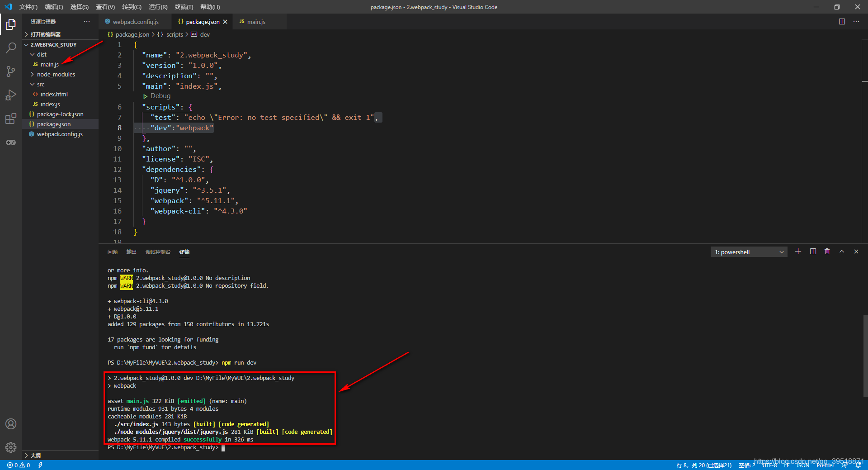Switch to the 调试控制台 panel tab
This screenshot has height=470, width=868.
point(158,252)
